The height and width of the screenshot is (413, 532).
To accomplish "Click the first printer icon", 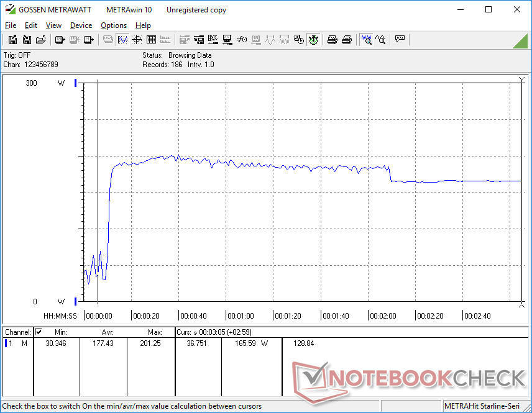I will [x=332, y=40].
